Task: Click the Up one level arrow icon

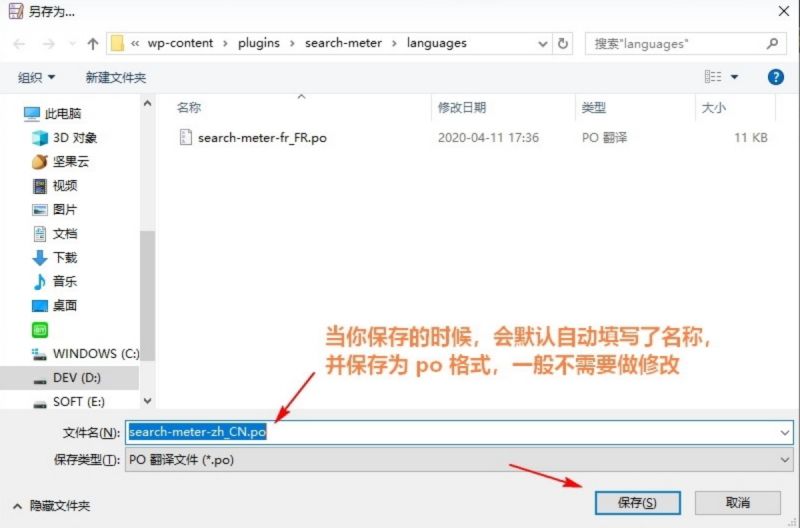Action: click(x=93, y=44)
